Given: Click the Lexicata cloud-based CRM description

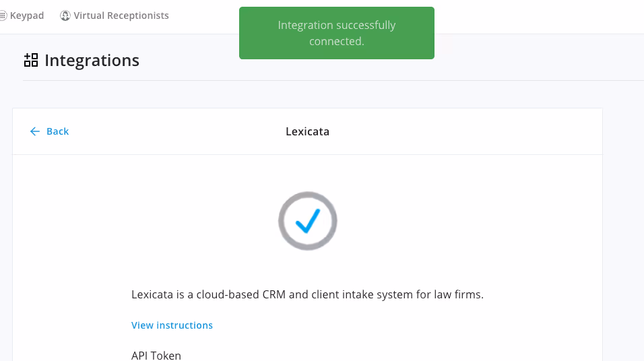Looking at the screenshot, I should pos(308,294).
